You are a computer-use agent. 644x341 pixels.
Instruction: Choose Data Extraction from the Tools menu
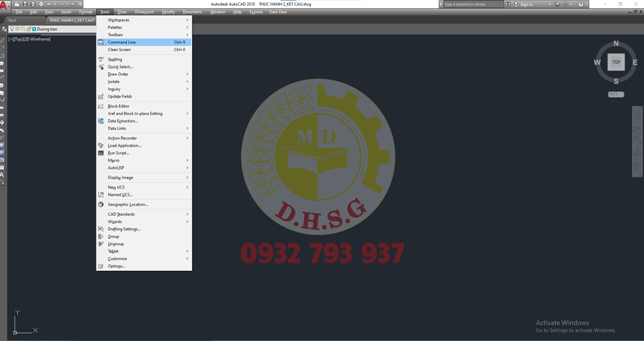[144, 121]
